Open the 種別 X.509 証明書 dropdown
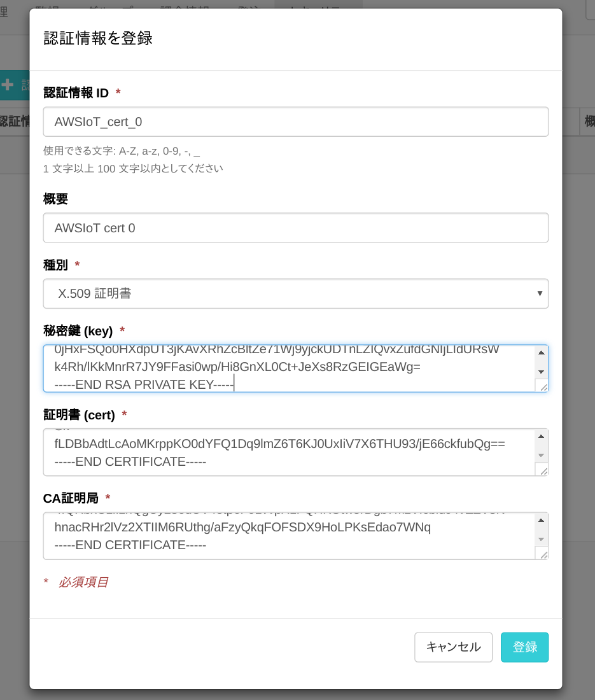 click(x=295, y=294)
